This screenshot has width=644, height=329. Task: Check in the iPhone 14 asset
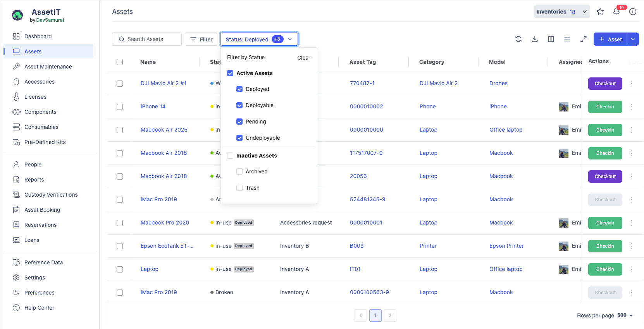605,107
